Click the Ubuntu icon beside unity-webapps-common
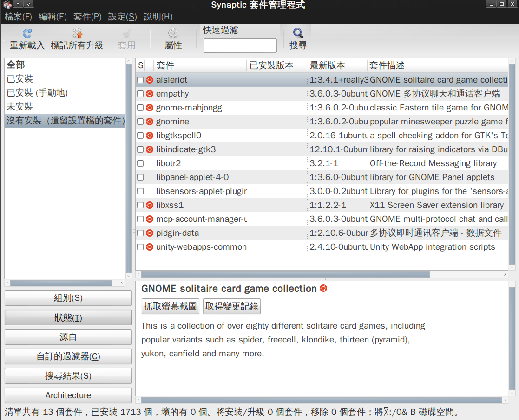This screenshot has width=519, height=420. 150,247
